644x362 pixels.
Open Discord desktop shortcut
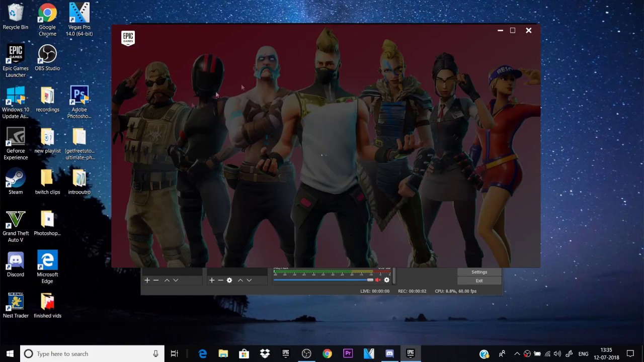click(x=16, y=264)
